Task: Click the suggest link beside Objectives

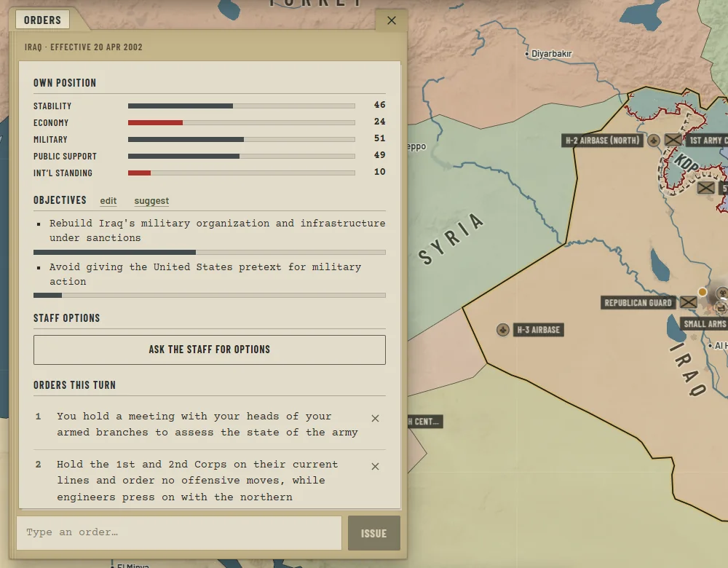Action: 151,201
